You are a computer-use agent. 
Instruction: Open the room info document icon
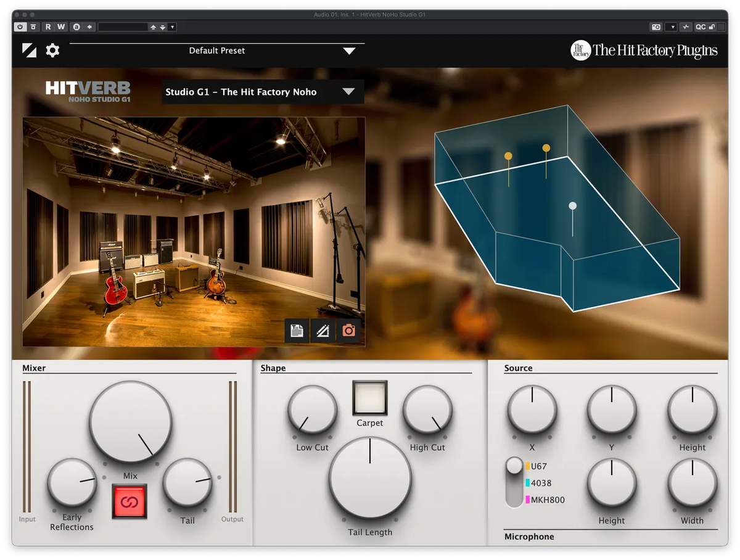pos(297,331)
